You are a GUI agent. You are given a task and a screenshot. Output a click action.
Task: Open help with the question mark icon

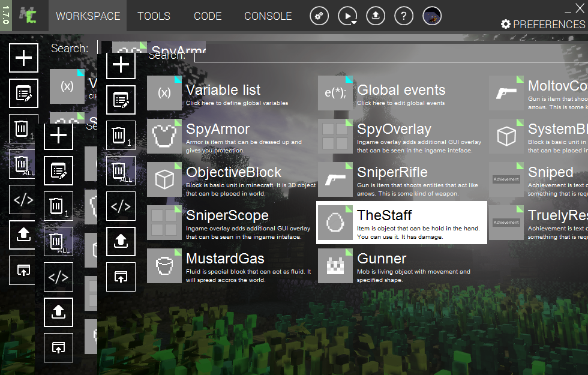[x=404, y=16]
